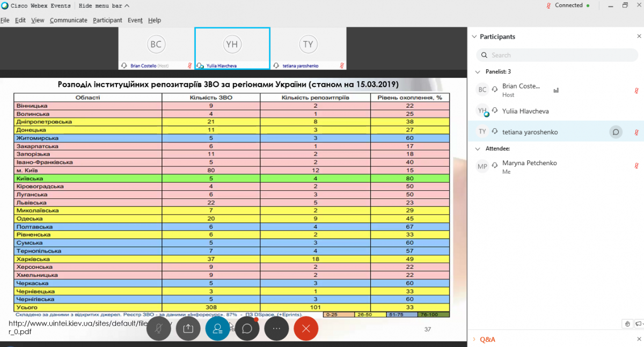Viewport: 644px width, 347px height.
Task: Click the raise hand icon
Action: 627,323
